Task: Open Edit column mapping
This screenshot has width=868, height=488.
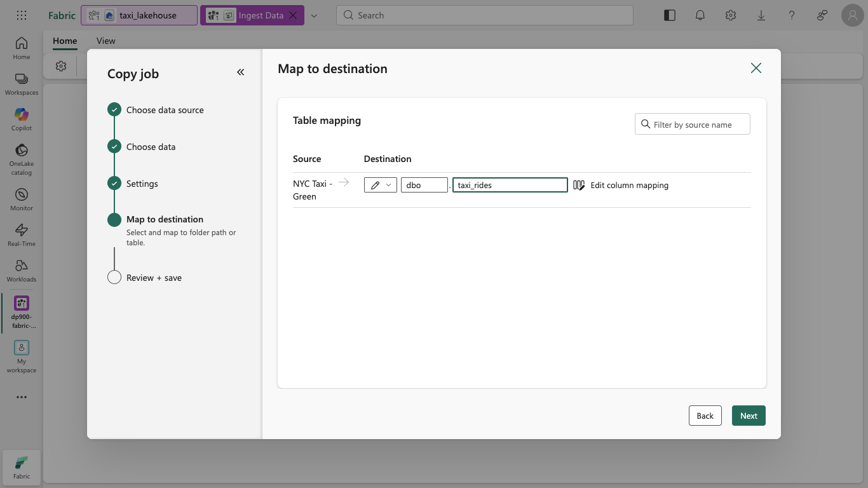Action: 629,185
